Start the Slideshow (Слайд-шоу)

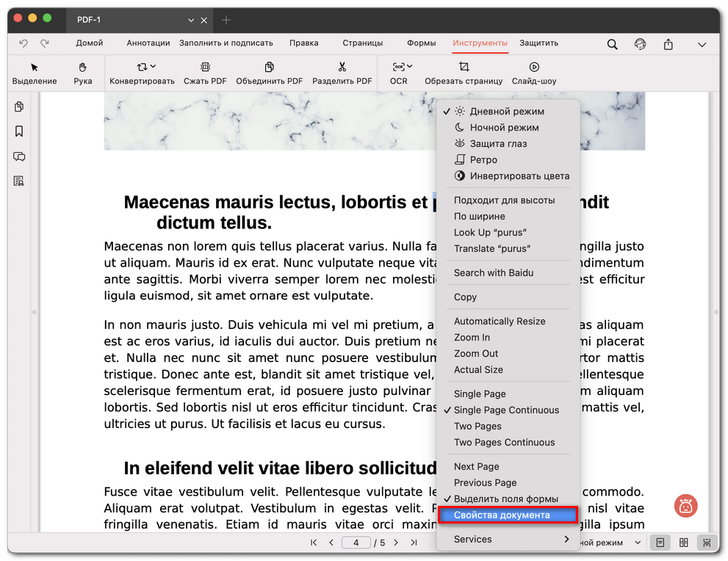[534, 67]
